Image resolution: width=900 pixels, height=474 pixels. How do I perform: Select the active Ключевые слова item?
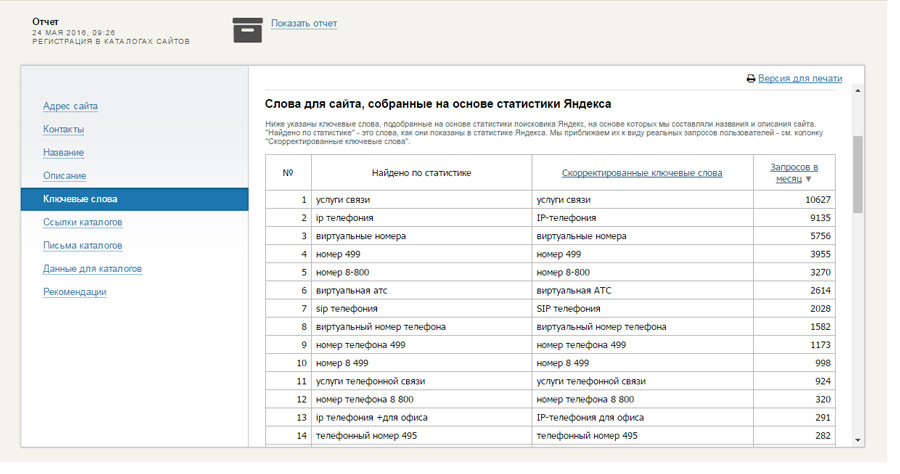pos(80,199)
